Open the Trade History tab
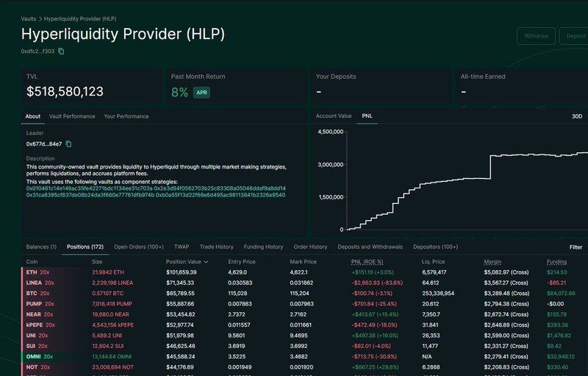The height and width of the screenshot is (376, 588). tap(216, 247)
